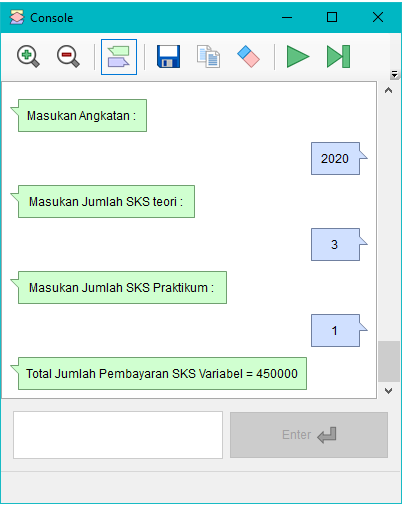Minimize the Console window
The image size is (404, 507).
tap(287, 17)
